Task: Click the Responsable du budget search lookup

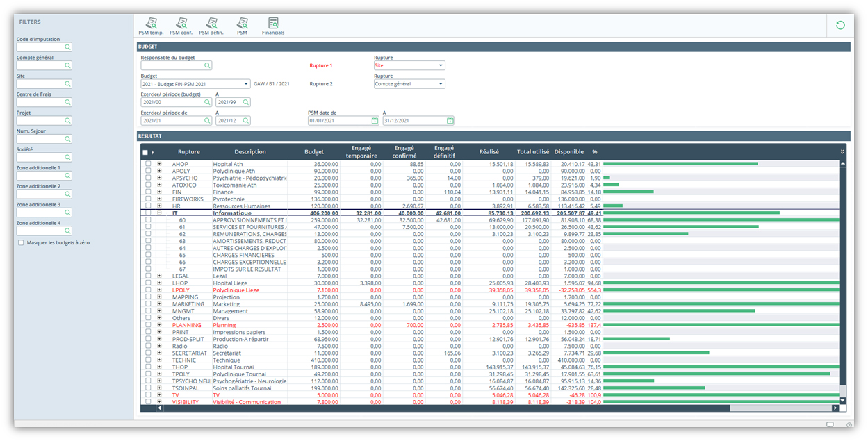Action: pos(206,65)
